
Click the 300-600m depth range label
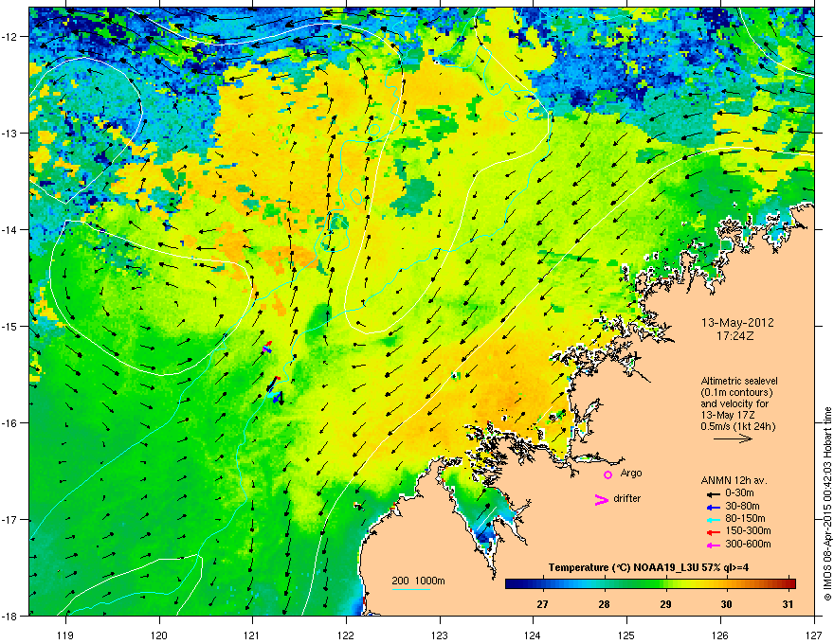coord(748,545)
